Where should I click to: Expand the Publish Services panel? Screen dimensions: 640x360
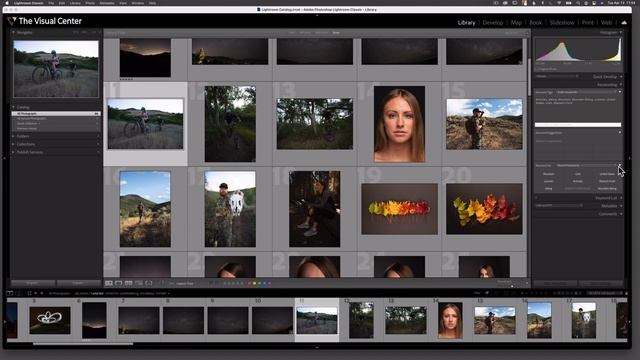coord(13,152)
